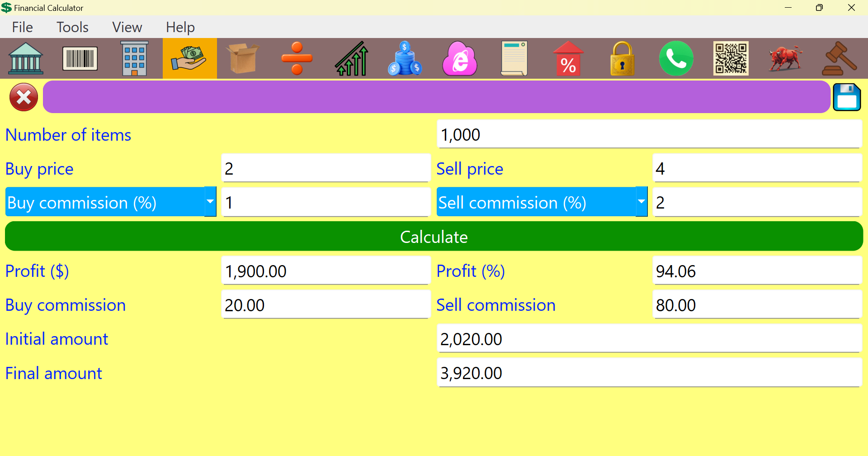Open the package box tool

[243, 58]
